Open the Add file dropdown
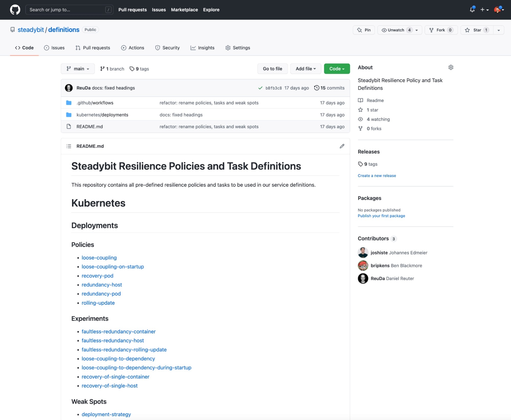The image size is (511, 420). (x=305, y=69)
